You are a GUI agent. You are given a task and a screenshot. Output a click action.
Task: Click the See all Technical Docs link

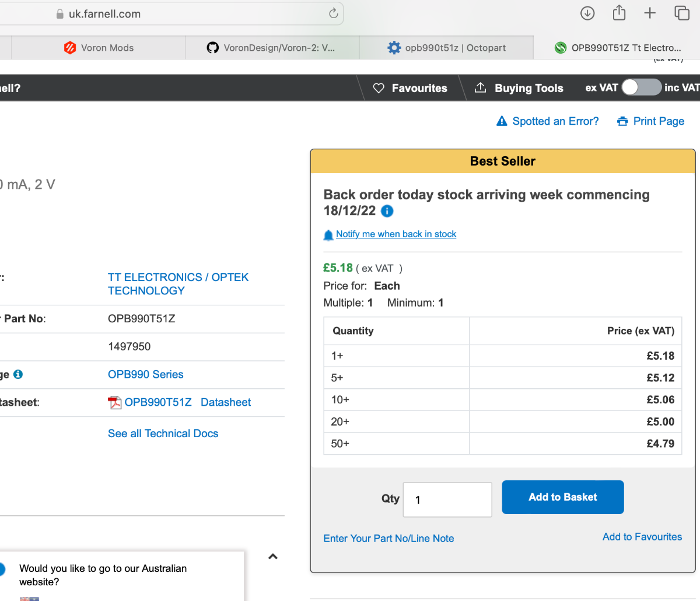pos(163,433)
